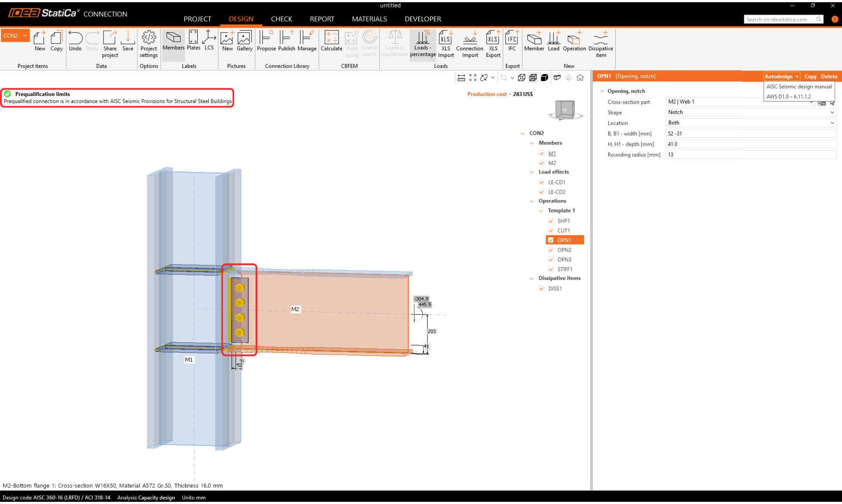The width and height of the screenshot is (842, 504).
Task: Add a new Stiffening Member
Action: click(x=534, y=41)
